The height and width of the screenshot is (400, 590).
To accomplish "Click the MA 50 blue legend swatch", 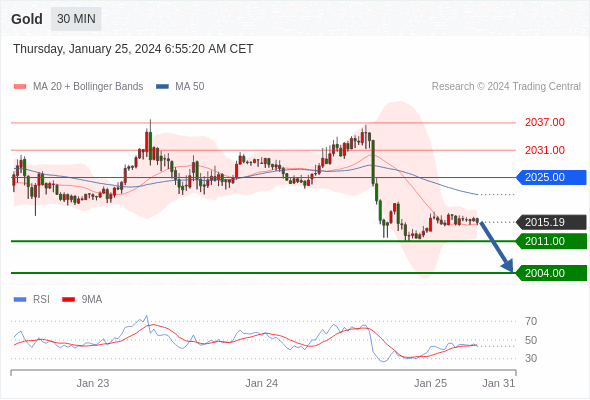I will pos(162,87).
